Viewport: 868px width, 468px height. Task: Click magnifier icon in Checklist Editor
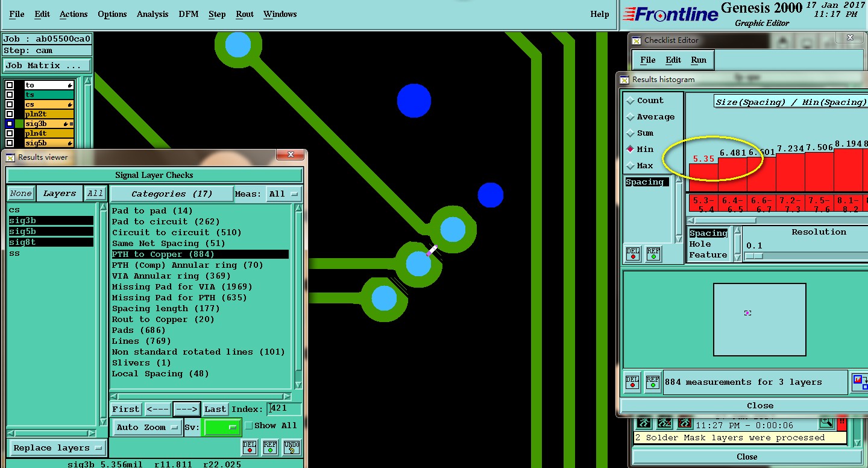click(826, 423)
